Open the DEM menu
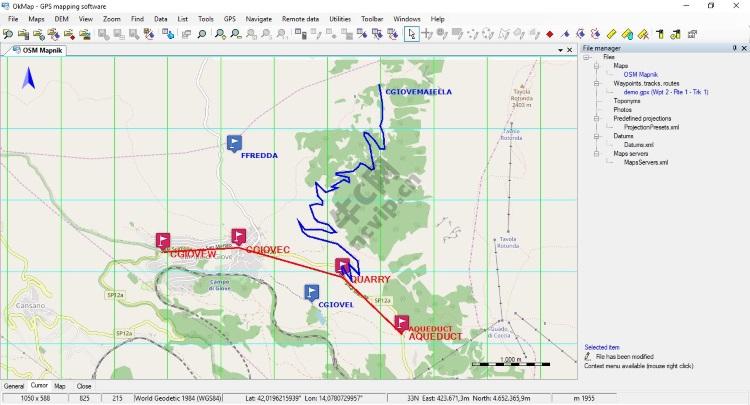The height and width of the screenshot is (405, 750). click(x=62, y=19)
